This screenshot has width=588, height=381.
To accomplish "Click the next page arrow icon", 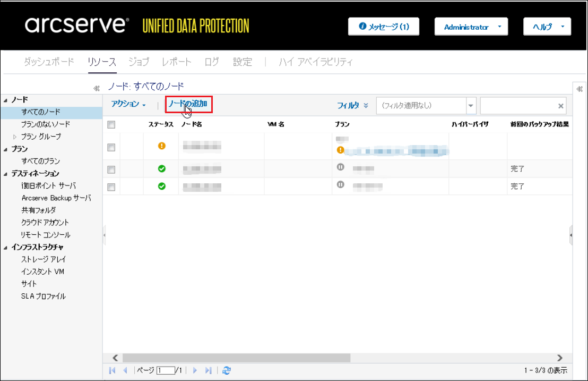I will pos(195,370).
